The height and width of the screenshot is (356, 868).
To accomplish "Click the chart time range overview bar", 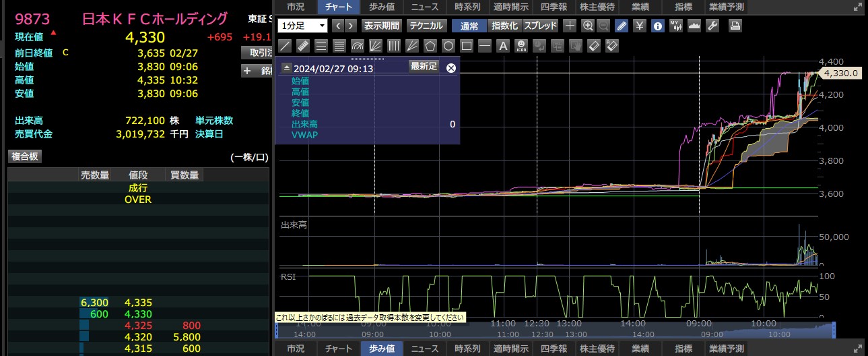I will (x=555, y=330).
